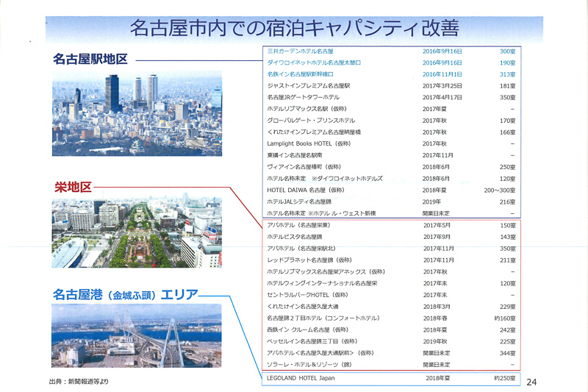Click 344室 room count

[x=508, y=353]
